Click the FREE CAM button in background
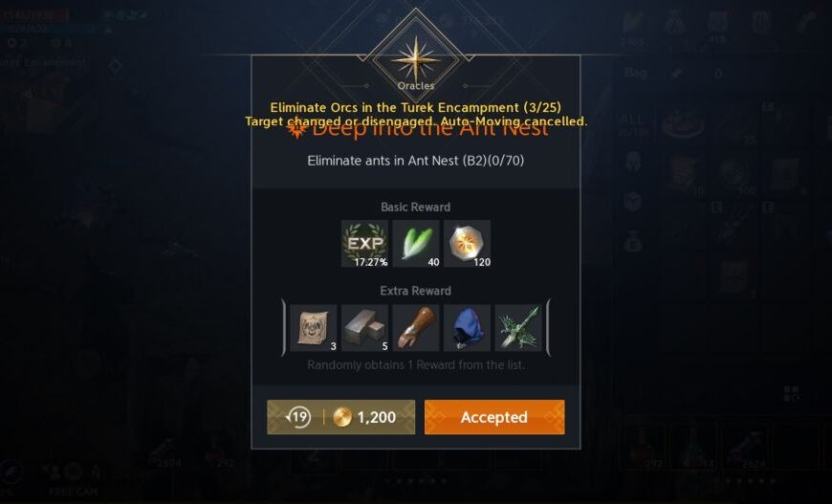Screen dimensions: 832x504 [x=74, y=492]
